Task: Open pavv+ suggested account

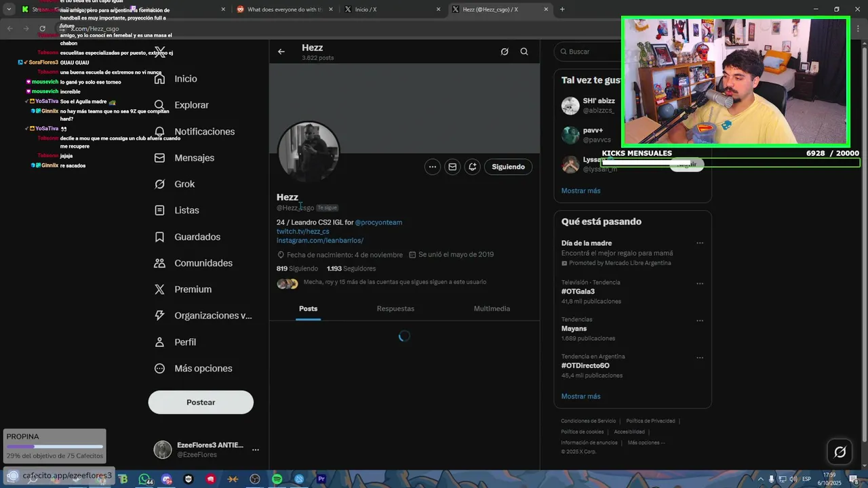Action: (x=587, y=135)
